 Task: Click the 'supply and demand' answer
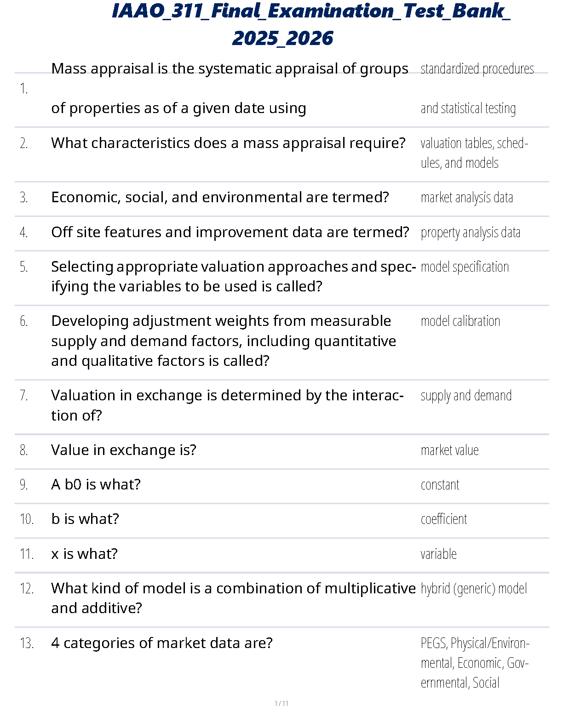466,396
